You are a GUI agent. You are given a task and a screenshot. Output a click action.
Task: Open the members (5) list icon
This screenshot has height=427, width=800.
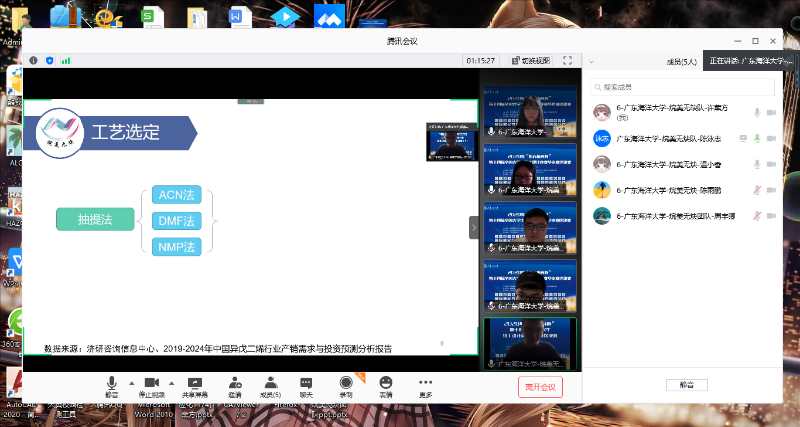coord(270,386)
